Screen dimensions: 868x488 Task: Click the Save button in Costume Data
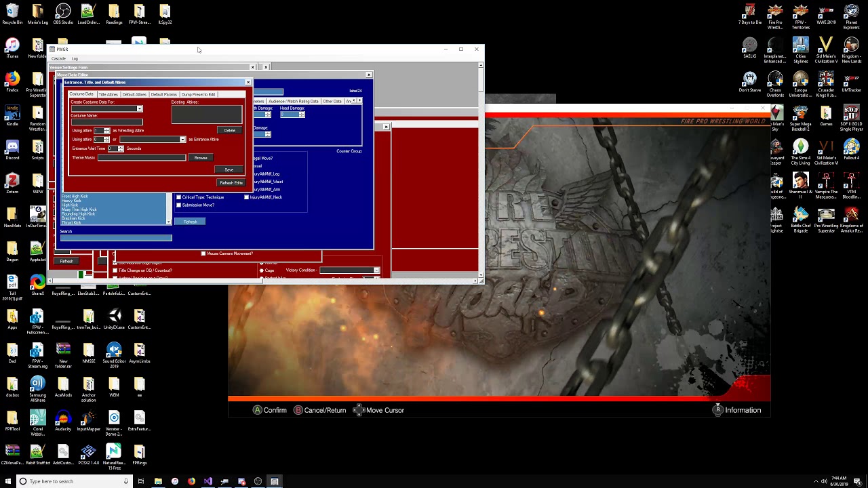[229, 169]
